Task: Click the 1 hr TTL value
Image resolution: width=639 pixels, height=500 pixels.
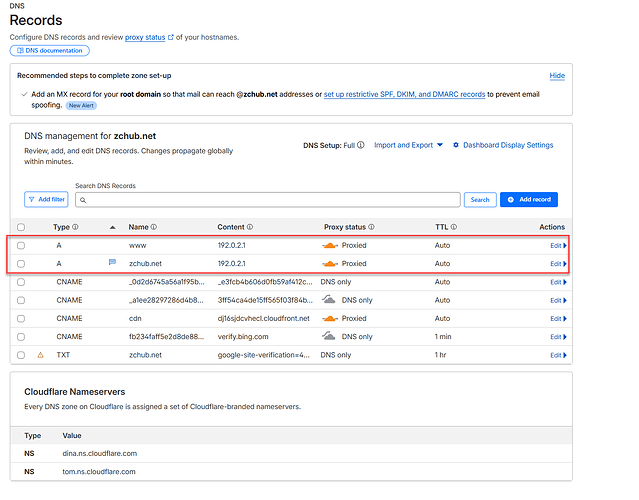Action: point(441,355)
